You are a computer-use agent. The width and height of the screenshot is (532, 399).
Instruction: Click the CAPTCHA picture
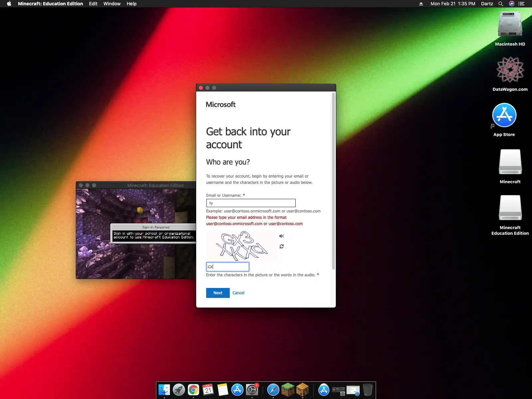coord(242,246)
